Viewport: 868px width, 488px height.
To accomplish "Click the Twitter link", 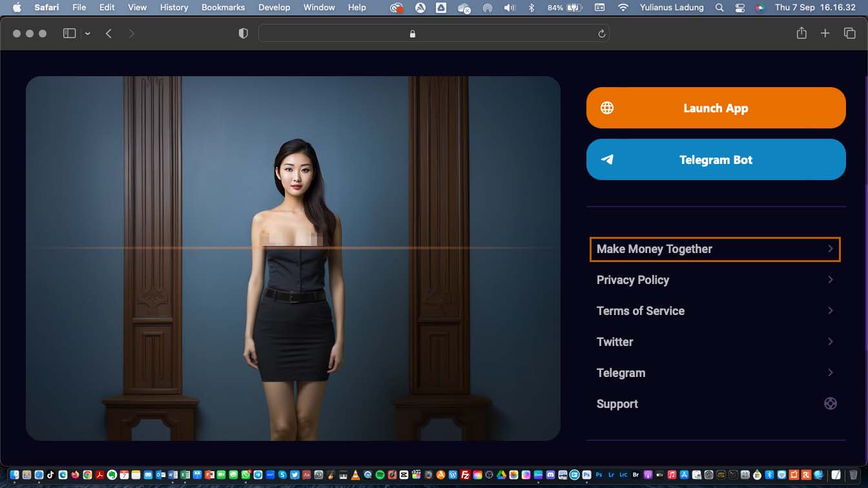I will pos(615,341).
